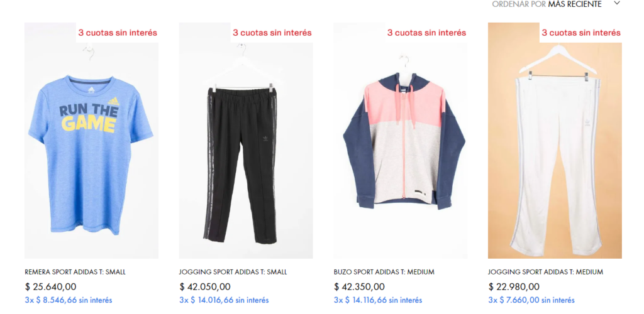Open the black Adidas jogging pants image
The width and height of the screenshot is (644, 314).
click(x=246, y=140)
